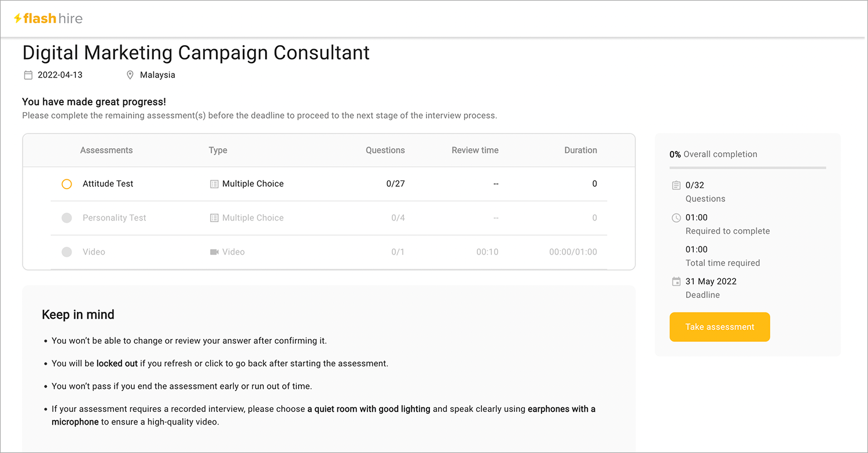Image resolution: width=868 pixels, height=453 pixels.
Task: Click the flash hire logo
Action: pyautogui.click(x=49, y=18)
